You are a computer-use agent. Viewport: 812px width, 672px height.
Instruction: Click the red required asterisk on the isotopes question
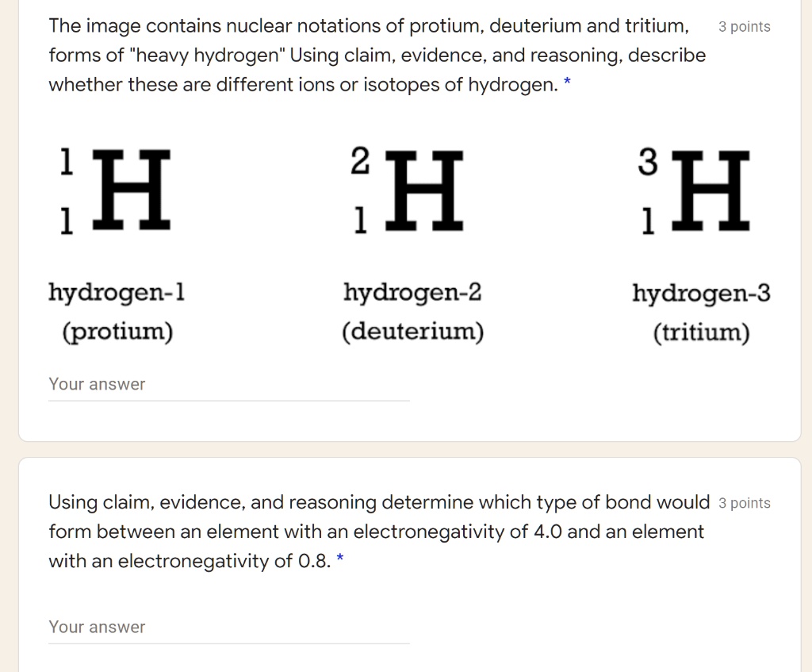tap(569, 83)
